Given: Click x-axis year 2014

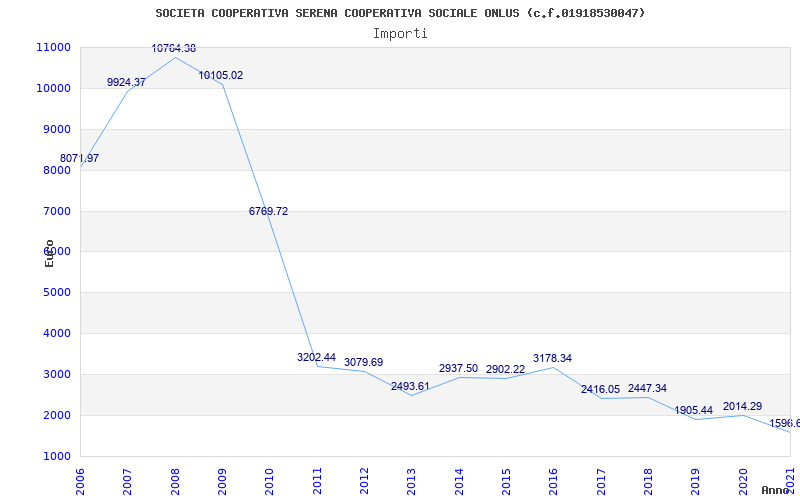Looking at the screenshot, I should tap(459, 482).
